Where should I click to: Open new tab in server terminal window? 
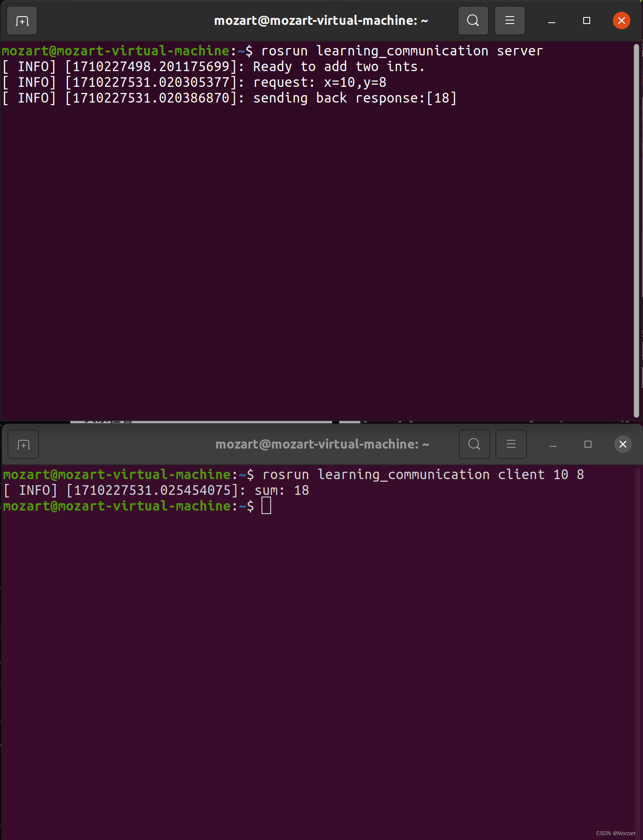22,21
